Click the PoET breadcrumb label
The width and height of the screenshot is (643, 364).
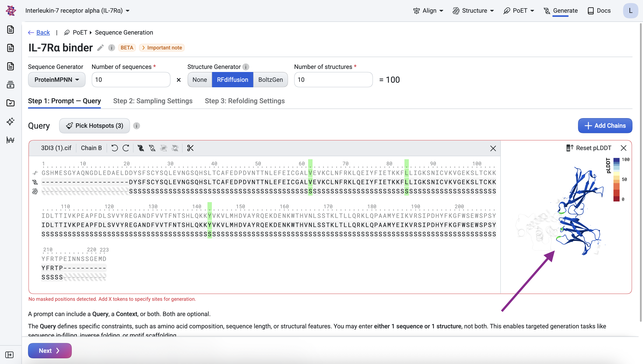click(x=80, y=33)
